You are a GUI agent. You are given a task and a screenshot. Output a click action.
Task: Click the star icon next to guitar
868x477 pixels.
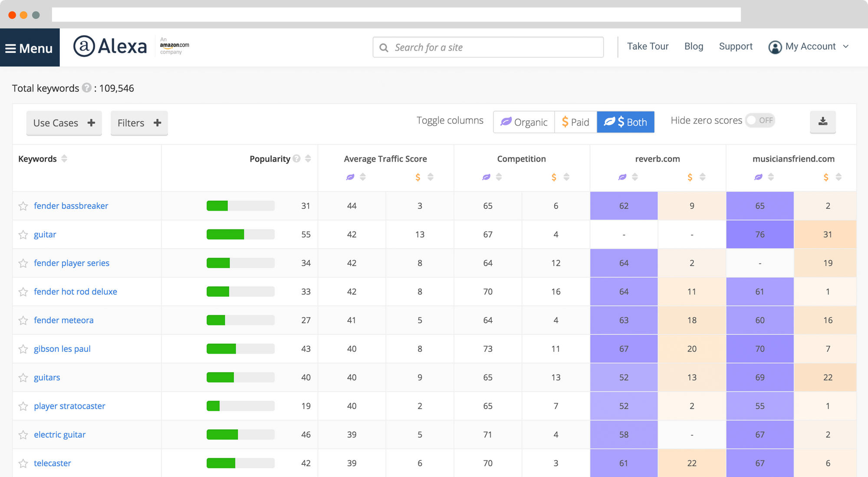(24, 235)
